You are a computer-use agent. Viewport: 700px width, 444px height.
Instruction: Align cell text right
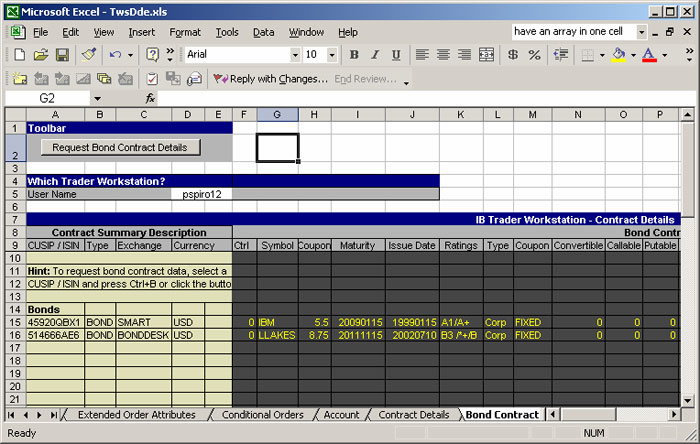pyautogui.click(x=464, y=55)
